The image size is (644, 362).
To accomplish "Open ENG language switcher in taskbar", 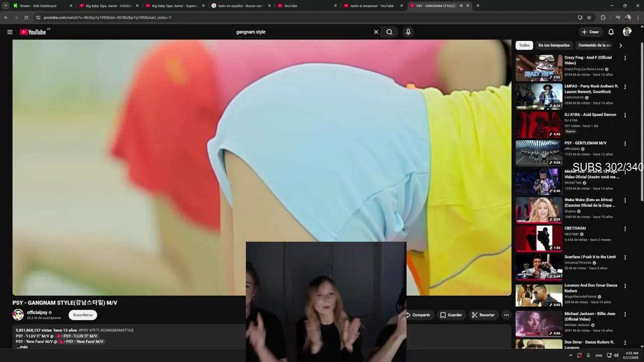I will [599, 355].
